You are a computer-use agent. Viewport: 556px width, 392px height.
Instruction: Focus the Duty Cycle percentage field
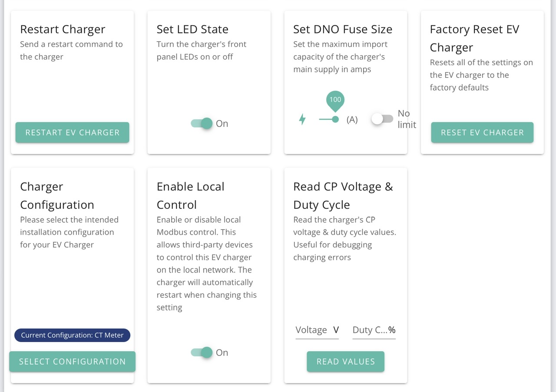point(374,330)
